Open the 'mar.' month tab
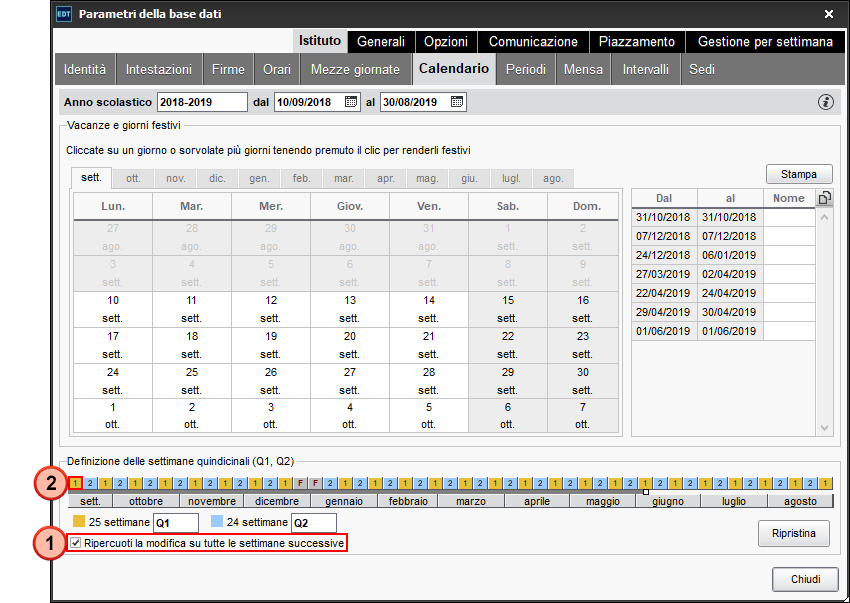The image size is (850, 603). click(344, 178)
